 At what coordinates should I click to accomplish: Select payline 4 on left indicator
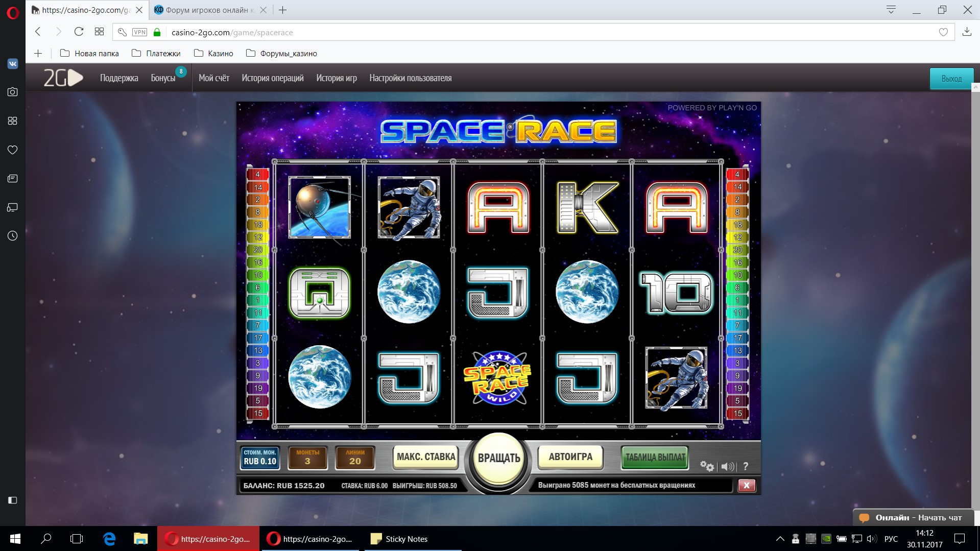[258, 175]
